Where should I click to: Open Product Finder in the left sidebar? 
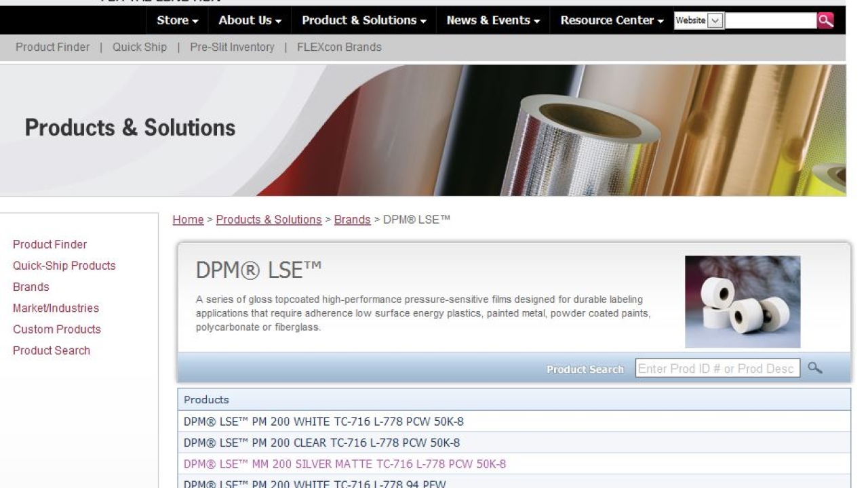tap(50, 245)
